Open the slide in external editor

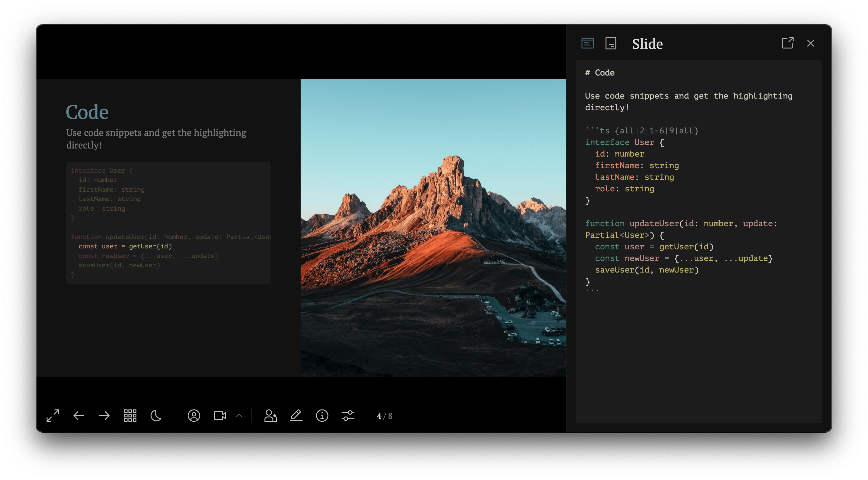pyautogui.click(x=787, y=43)
